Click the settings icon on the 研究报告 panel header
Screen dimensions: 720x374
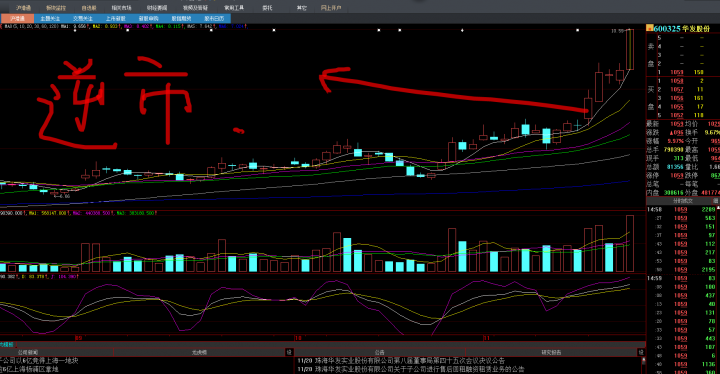point(641,352)
